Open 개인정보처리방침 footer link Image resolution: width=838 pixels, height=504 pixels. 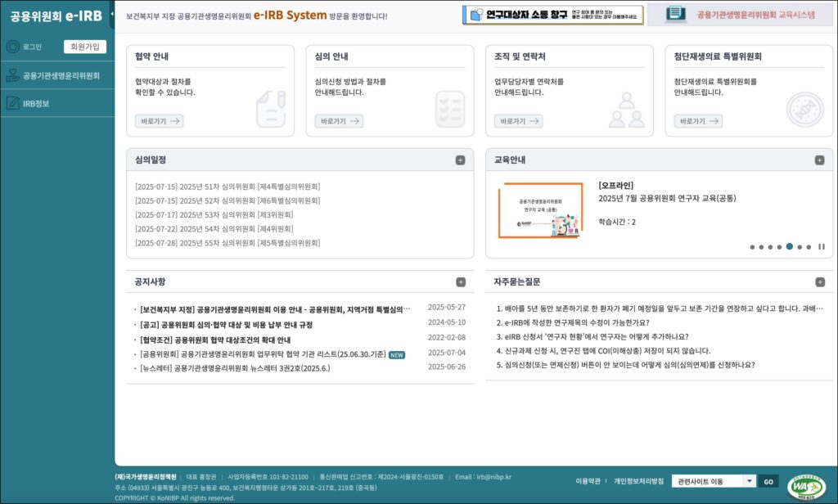tap(638, 481)
